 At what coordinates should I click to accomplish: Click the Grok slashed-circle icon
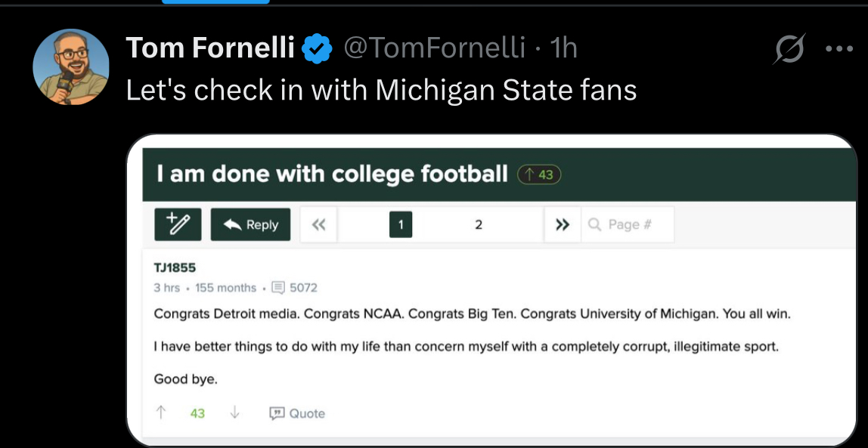[x=790, y=49]
